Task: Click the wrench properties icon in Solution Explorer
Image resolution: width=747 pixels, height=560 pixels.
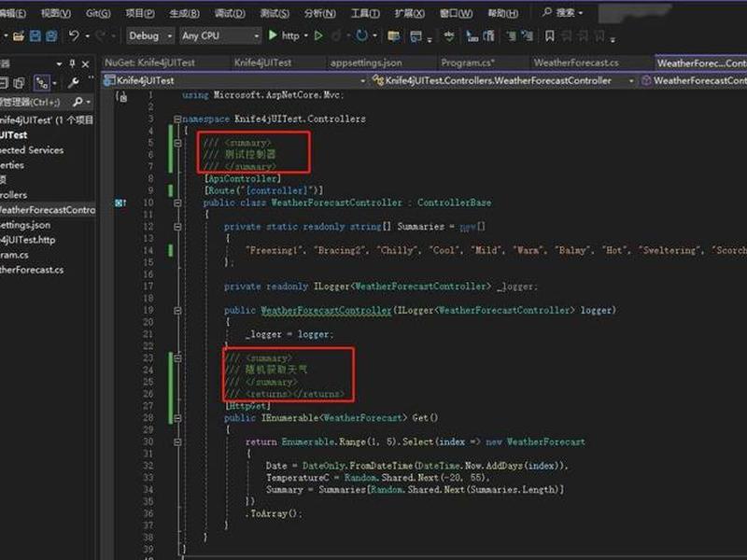Action: pos(73,83)
